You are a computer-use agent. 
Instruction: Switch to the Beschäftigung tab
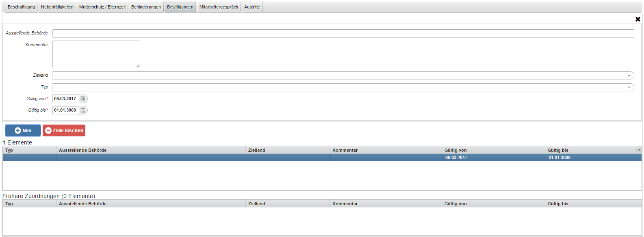[21, 7]
